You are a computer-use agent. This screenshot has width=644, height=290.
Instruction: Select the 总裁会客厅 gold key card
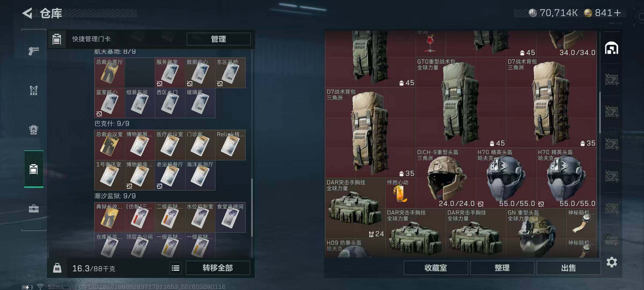tap(109, 73)
